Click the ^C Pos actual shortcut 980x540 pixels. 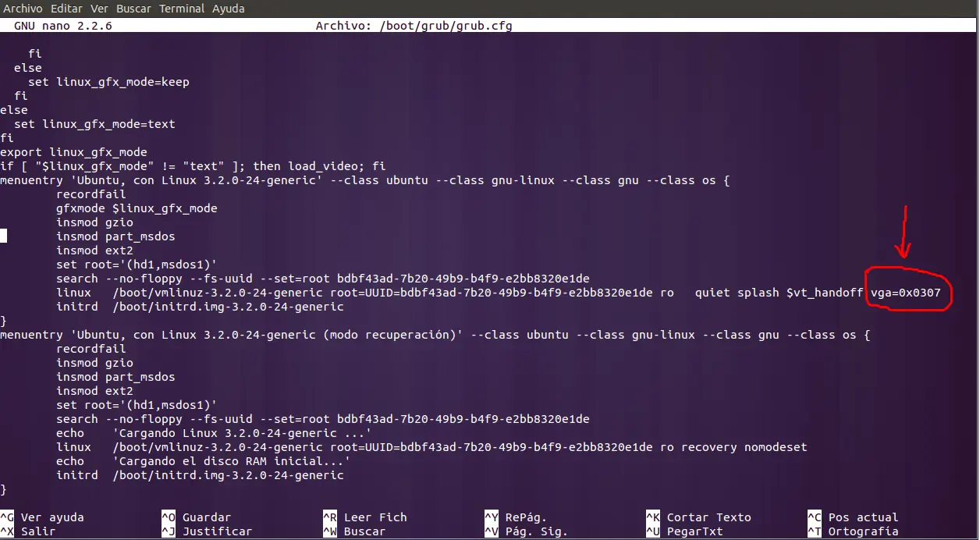point(853,517)
